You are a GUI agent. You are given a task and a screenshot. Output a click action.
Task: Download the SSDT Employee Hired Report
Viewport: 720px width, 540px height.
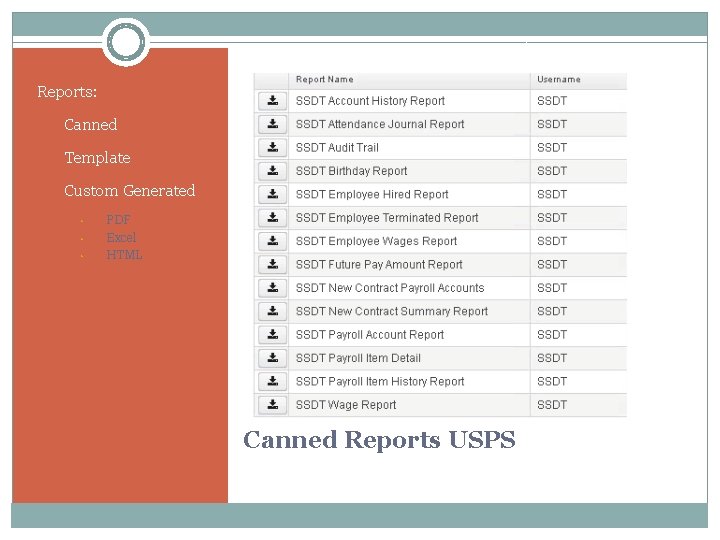coord(272,194)
